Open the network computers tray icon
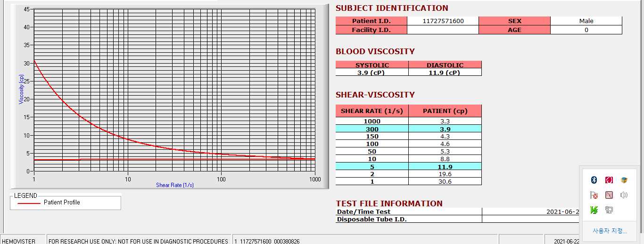 coord(609,210)
